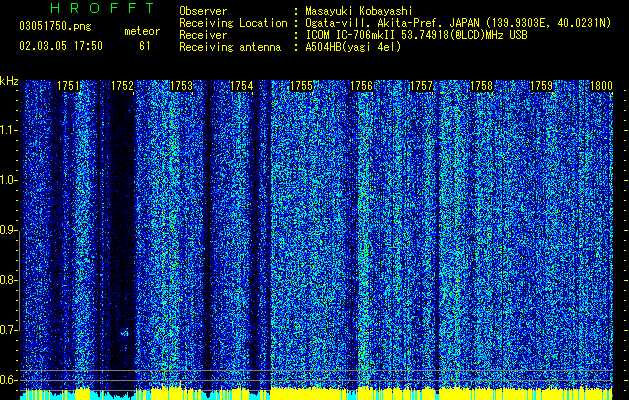Image resolution: width=629 pixels, height=400 pixels.
Task: Click the Observer field label
Action: point(203,11)
